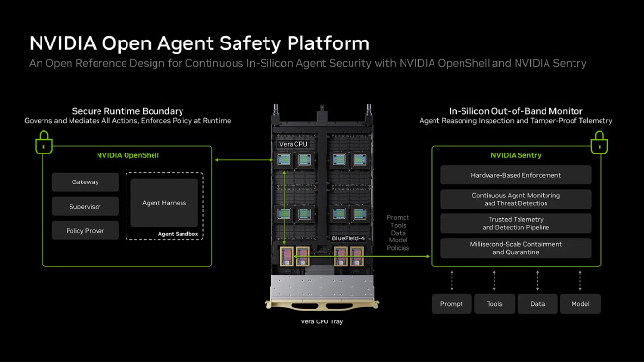The image size is (644, 362).
Task: Click the In-Silicon Out-of-Band Monitor heading
Action: (516, 111)
